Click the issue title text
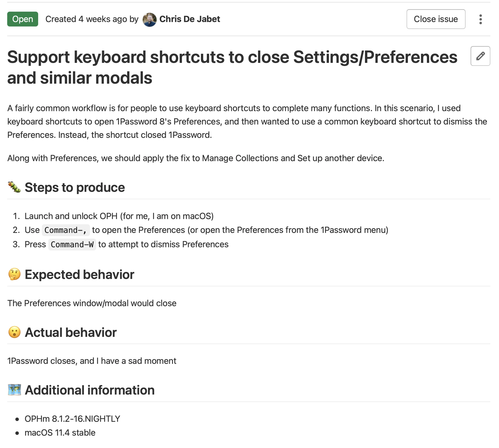This screenshot has width=499, height=448. 232,67
